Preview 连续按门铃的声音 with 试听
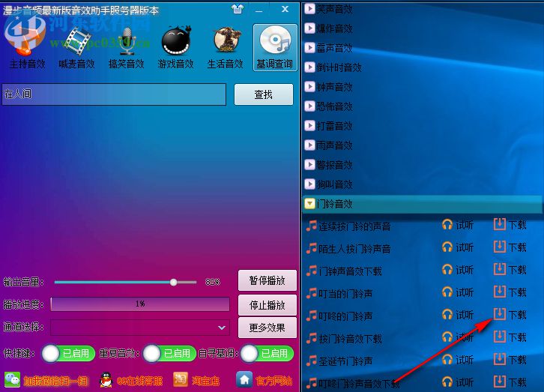Image resolution: width=544 pixels, height=392 pixels. click(x=458, y=225)
